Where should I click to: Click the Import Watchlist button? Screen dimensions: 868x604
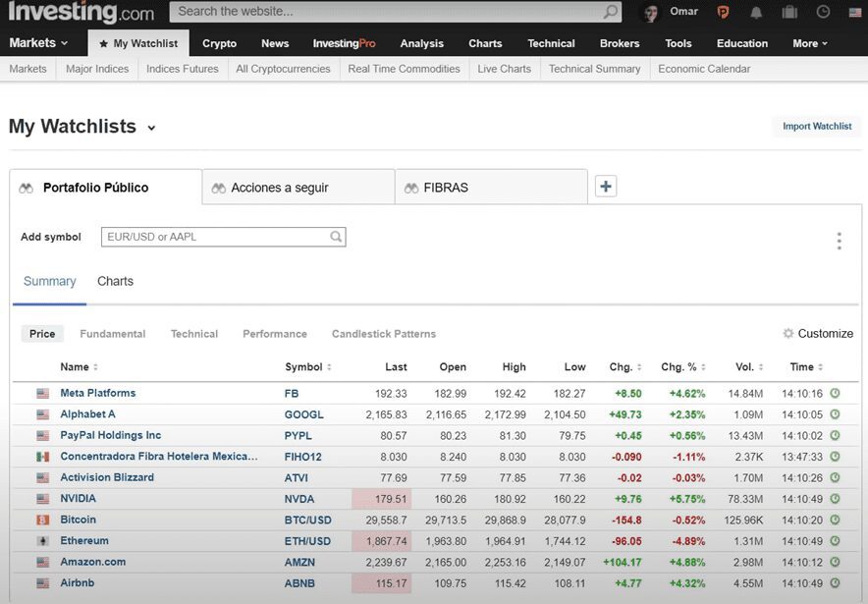click(817, 127)
